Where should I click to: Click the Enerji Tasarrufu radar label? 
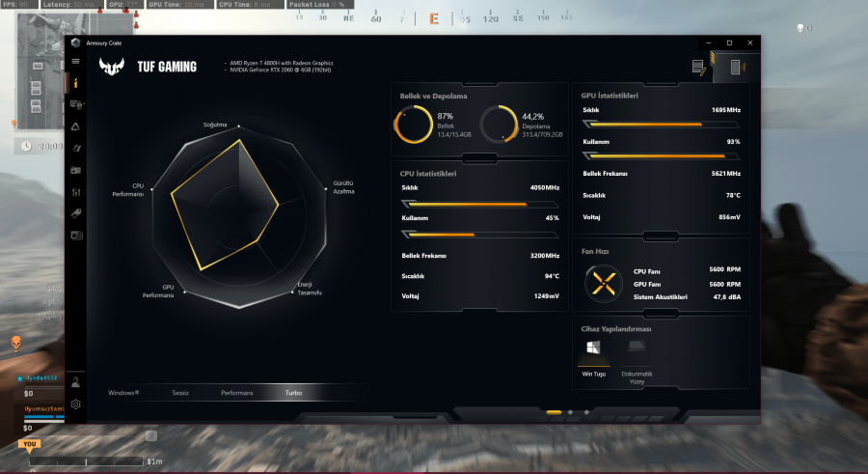click(310, 289)
